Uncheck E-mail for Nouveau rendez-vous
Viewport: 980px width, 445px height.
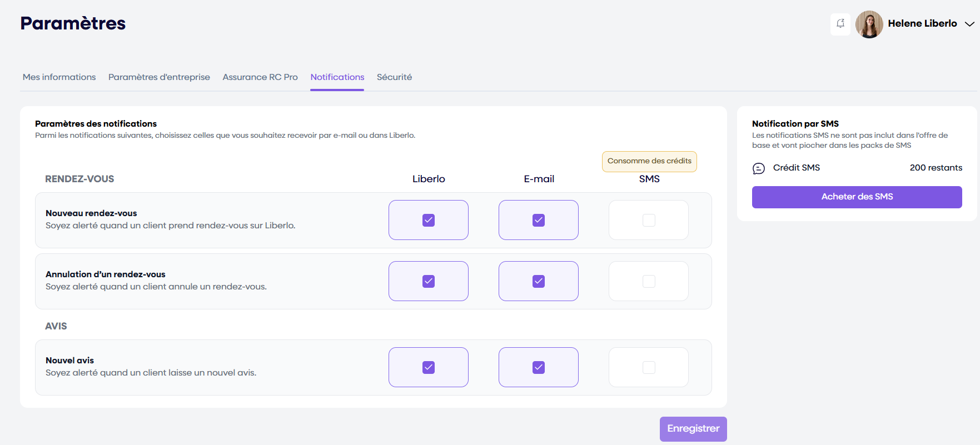pos(539,220)
